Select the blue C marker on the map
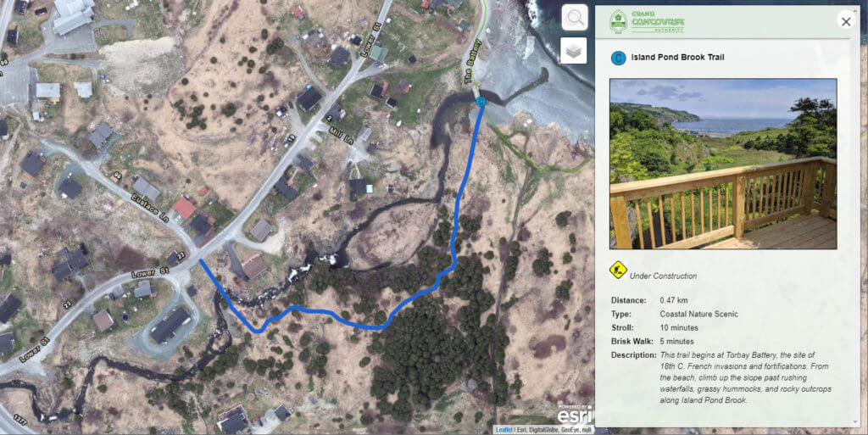The height and width of the screenshot is (435, 868). (481, 101)
